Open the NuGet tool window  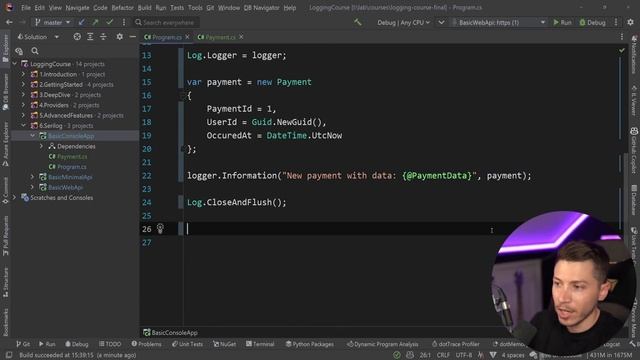point(224,344)
